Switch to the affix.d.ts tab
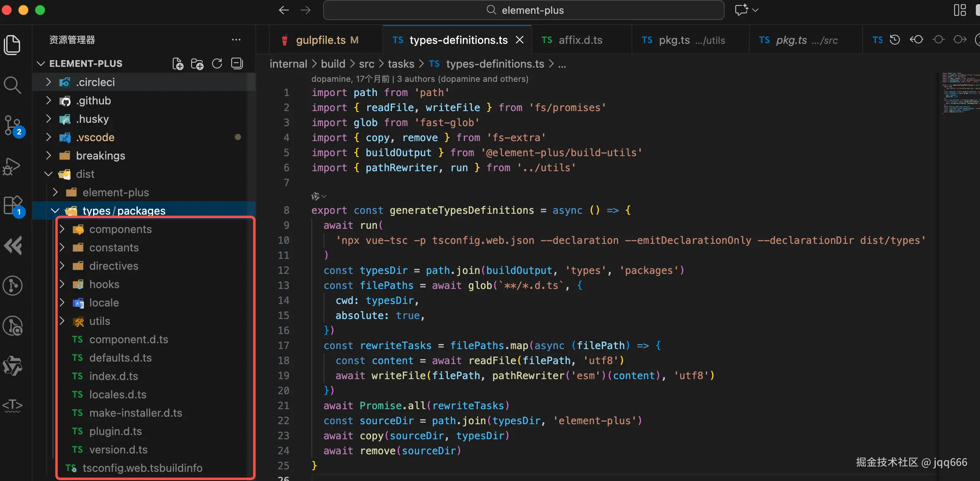Image resolution: width=980 pixels, height=481 pixels. (x=580, y=40)
